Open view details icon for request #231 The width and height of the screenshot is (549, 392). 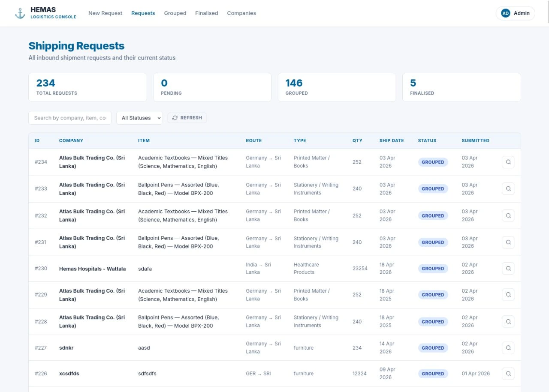508,242
